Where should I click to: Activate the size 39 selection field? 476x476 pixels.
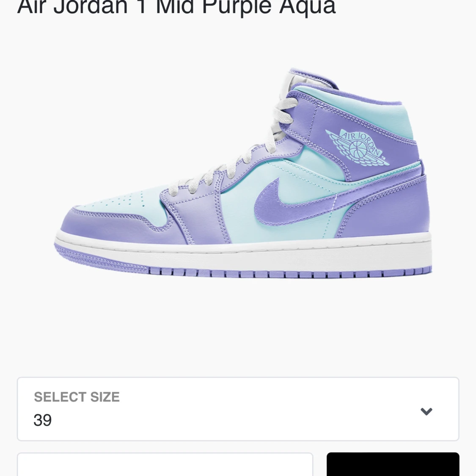(x=237, y=409)
